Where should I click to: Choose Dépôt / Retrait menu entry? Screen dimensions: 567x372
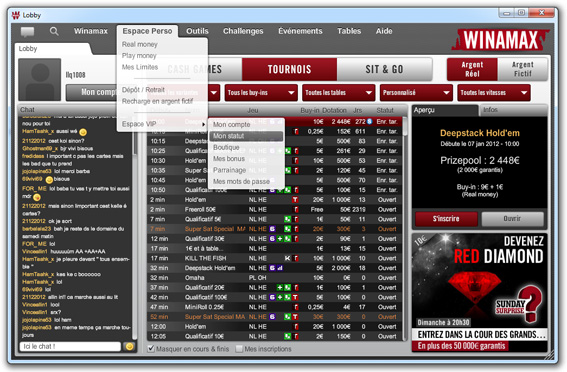(143, 90)
